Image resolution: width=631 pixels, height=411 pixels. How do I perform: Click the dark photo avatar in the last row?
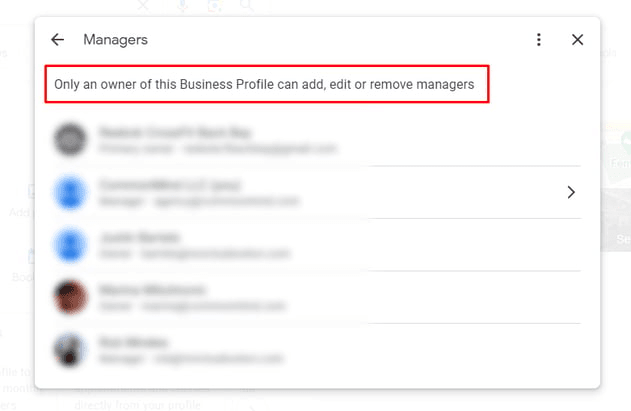[x=71, y=348]
